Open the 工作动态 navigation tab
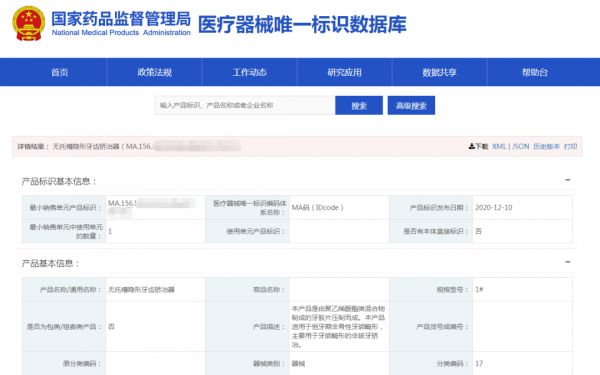 (249, 72)
